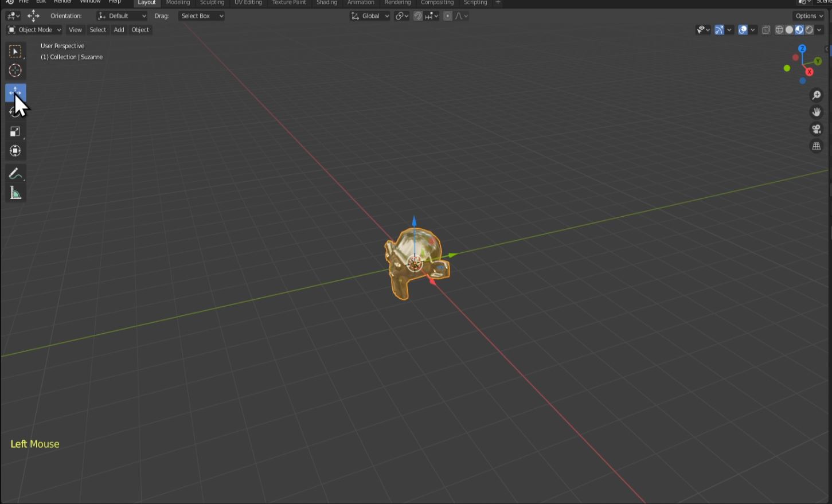Switch perspective/orthographic with grid icon
This screenshot has width=832, height=504.
(817, 146)
